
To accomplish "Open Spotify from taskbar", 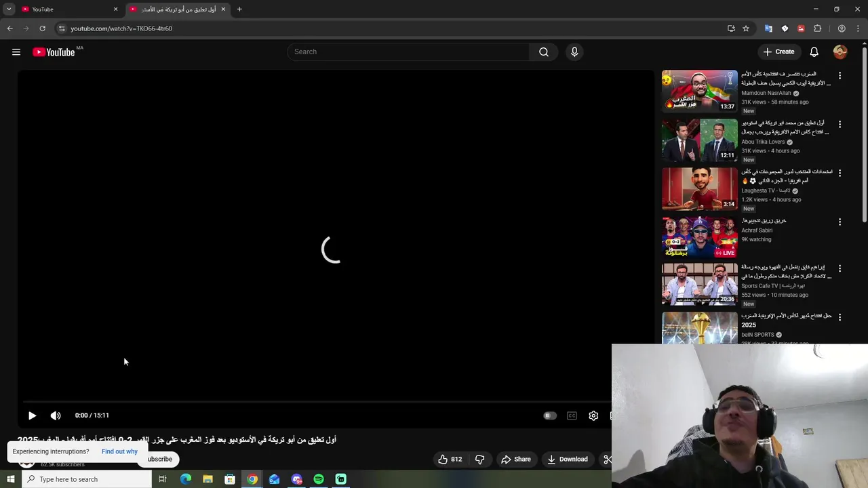I will coord(319,479).
